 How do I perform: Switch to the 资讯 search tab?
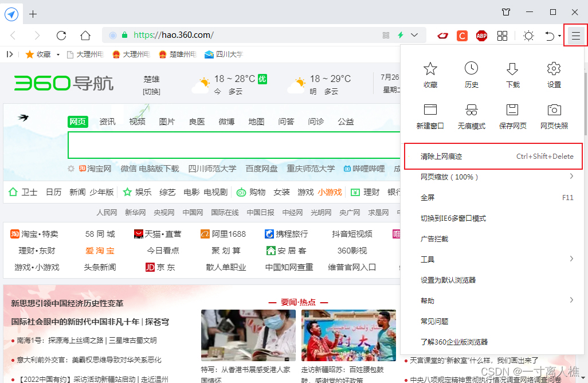(107, 122)
